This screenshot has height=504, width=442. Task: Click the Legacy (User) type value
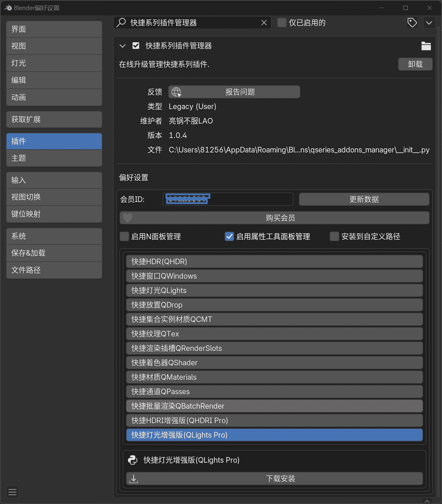click(192, 106)
